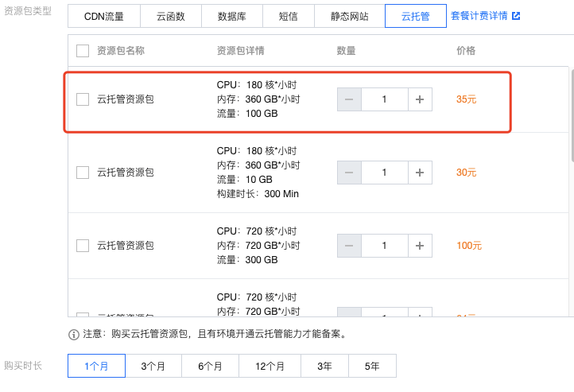Check the 35元 云托管资源包 checkbox

[83, 99]
